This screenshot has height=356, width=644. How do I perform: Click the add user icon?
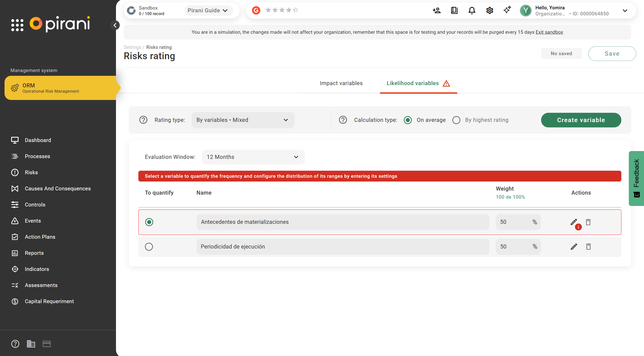436,11
